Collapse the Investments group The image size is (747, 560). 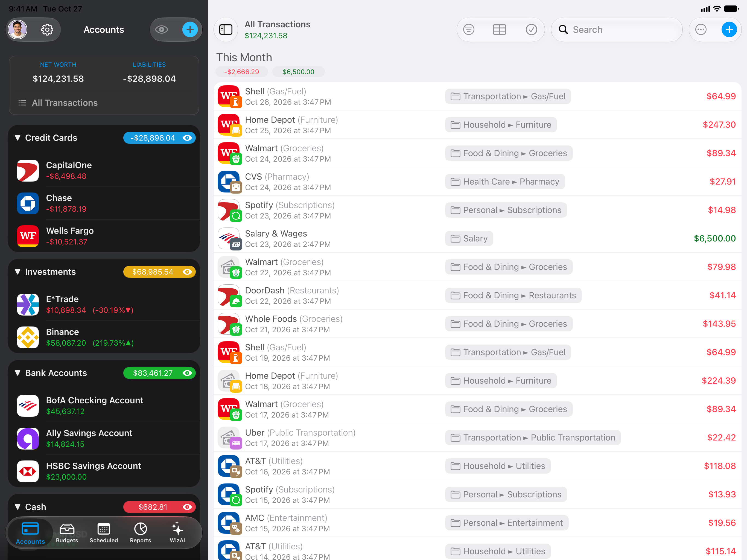click(x=17, y=272)
